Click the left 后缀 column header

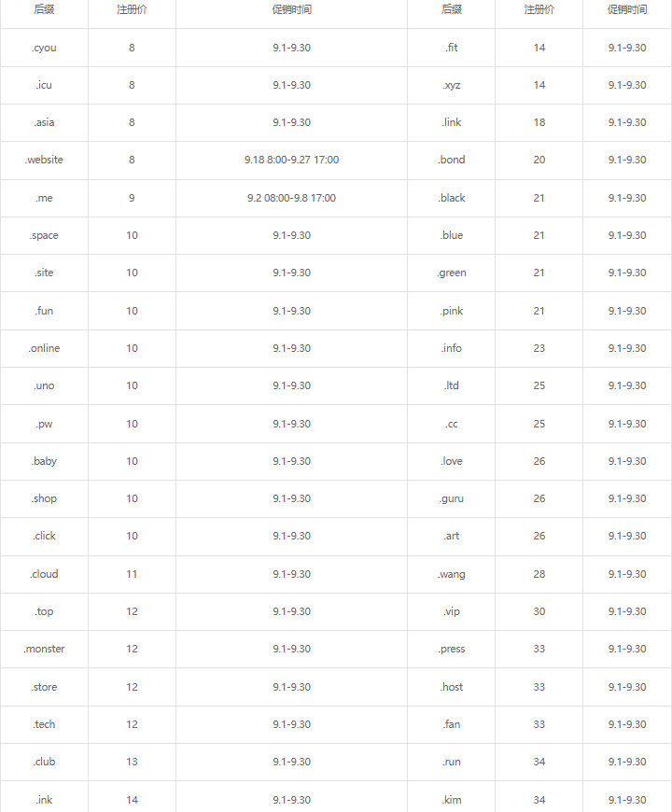[x=44, y=10]
